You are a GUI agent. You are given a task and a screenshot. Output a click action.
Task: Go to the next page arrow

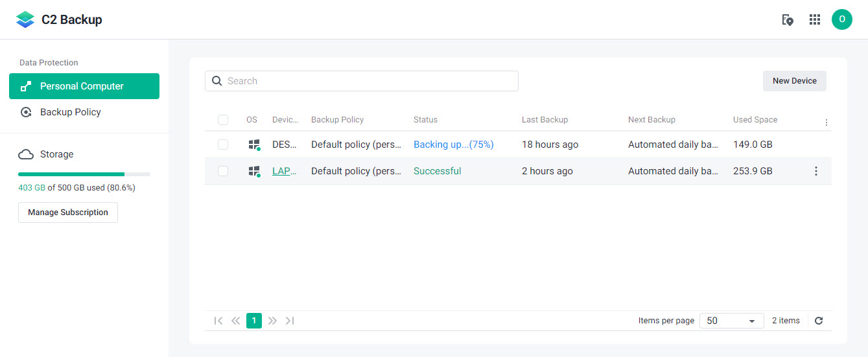coord(272,321)
